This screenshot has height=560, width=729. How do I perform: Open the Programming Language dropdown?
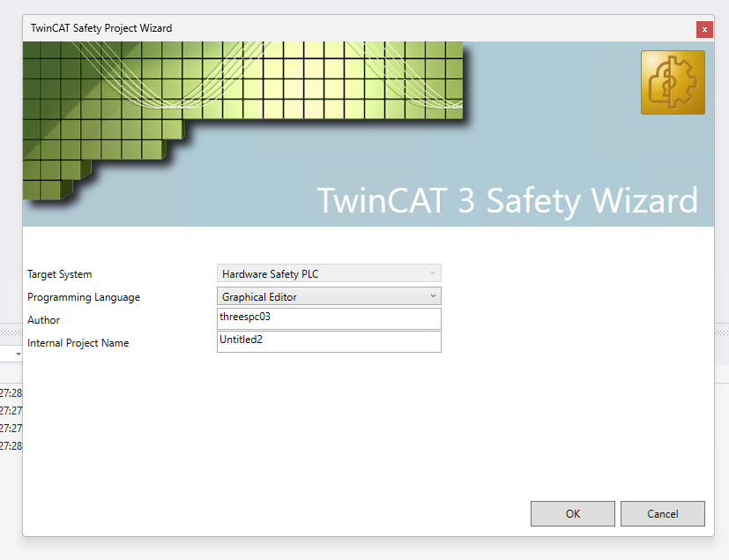[x=329, y=296]
